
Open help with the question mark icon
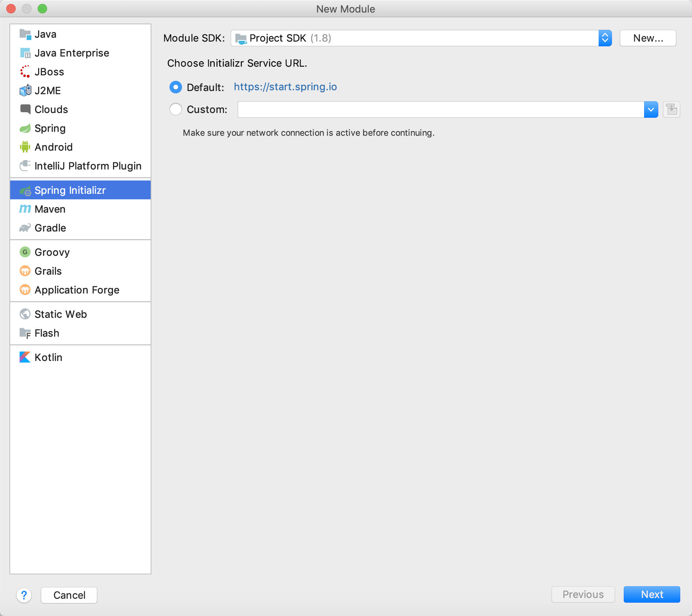click(24, 595)
